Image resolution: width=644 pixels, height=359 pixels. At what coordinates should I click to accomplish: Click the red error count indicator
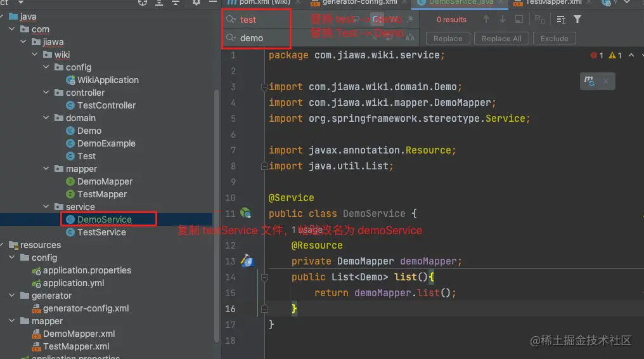(596, 55)
